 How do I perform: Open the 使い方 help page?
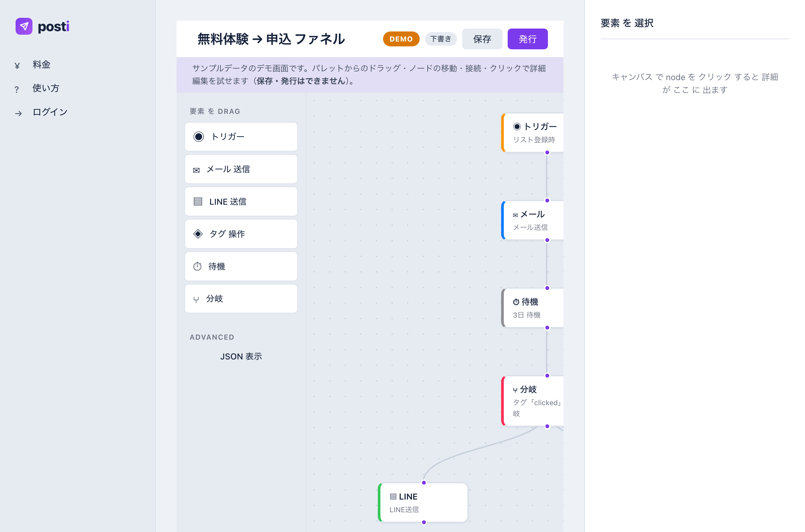pos(46,88)
